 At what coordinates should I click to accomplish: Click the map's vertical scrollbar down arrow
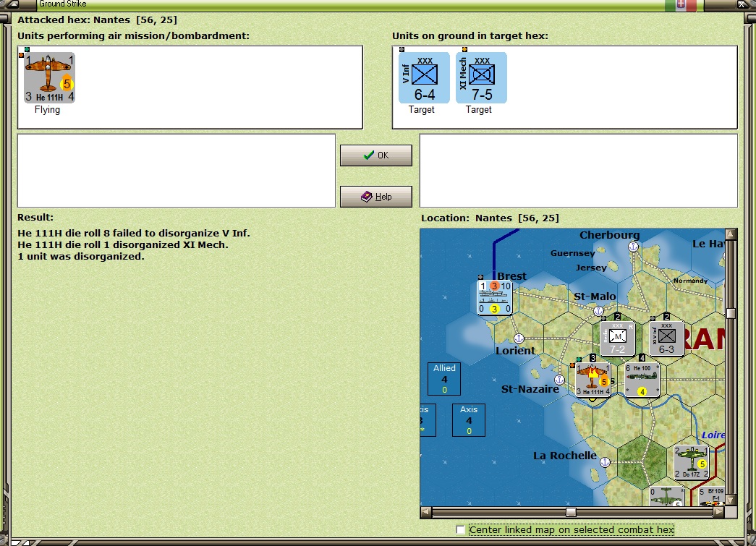[731, 500]
